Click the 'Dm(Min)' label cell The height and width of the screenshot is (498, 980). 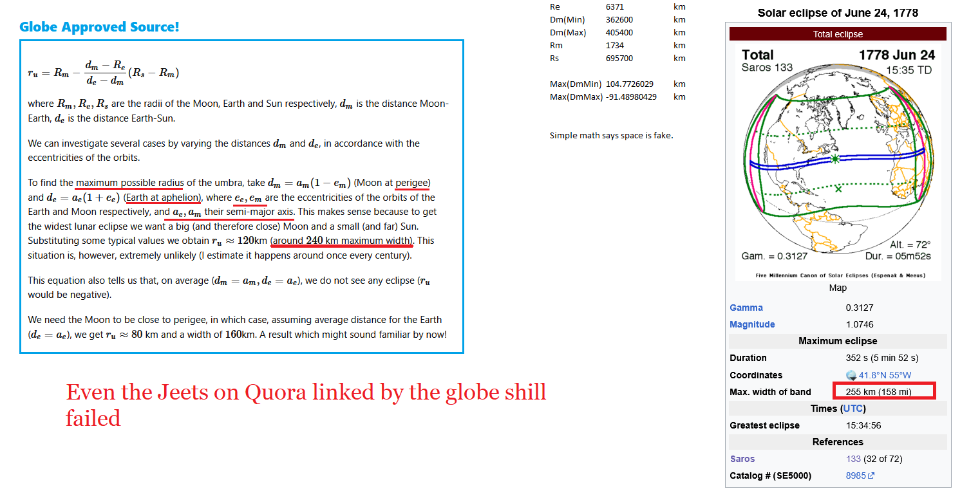coord(567,20)
